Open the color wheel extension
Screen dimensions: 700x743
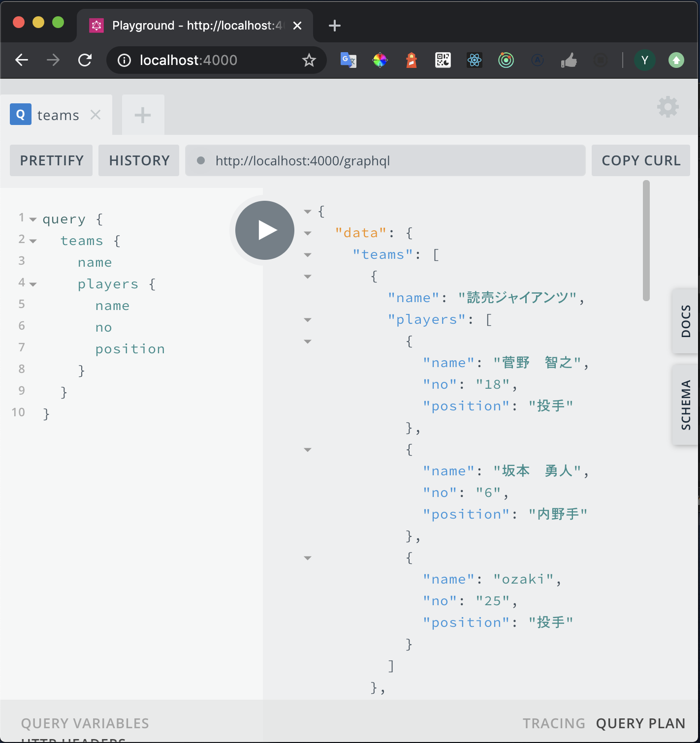[x=380, y=60]
